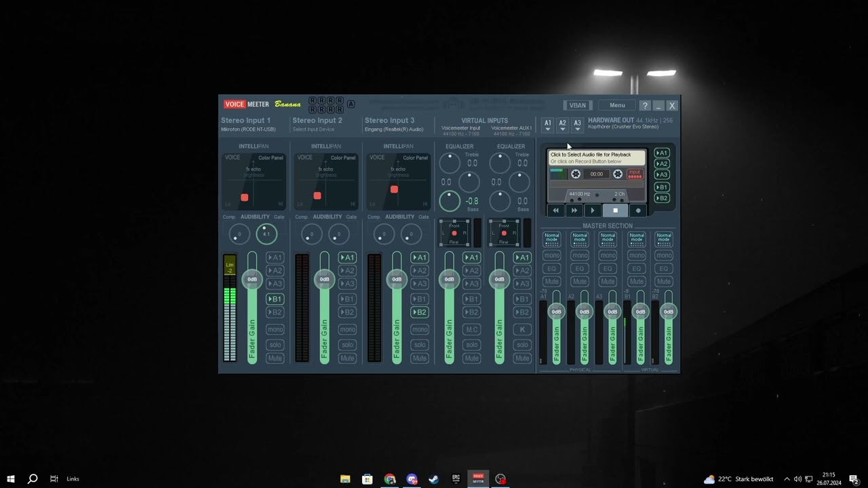Open the help question mark button
Viewport: 868px width, 488px height.
click(x=645, y=106)
